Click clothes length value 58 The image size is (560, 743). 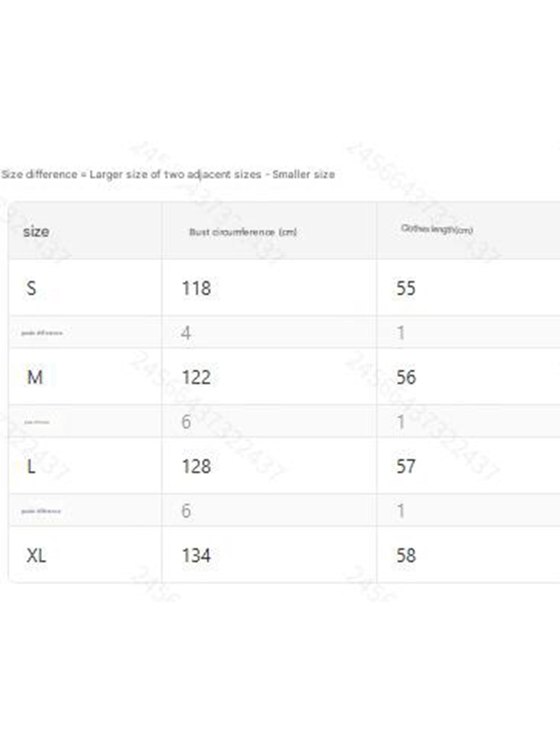point(406,556)
